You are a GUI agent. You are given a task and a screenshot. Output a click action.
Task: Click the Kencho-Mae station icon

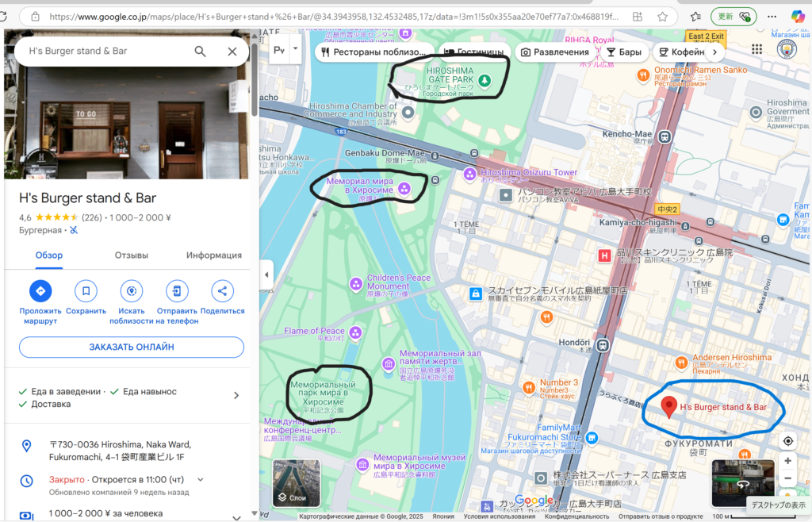[x=665, y=137]
